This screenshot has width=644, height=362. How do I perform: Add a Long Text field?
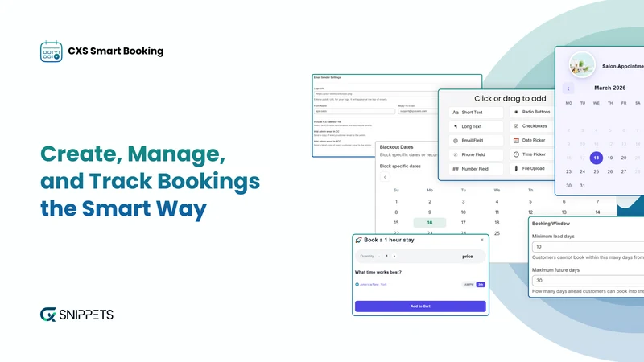point(476,126)
